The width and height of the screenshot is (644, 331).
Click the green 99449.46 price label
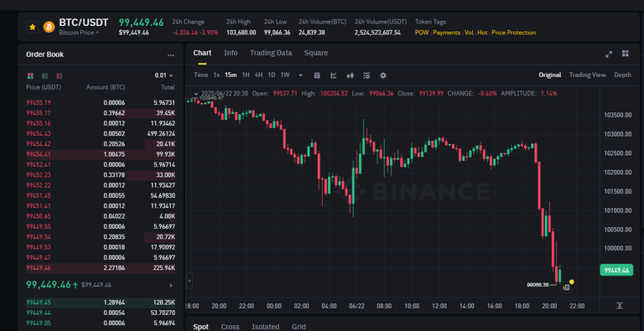pyautogui.click(x=616, y=270)
